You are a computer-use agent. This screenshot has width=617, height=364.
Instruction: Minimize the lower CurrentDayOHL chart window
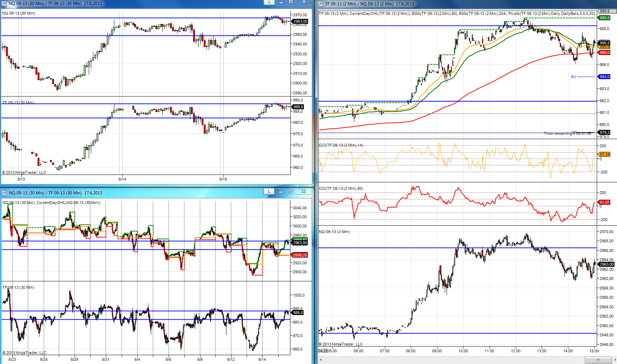[x=280, y=192]
